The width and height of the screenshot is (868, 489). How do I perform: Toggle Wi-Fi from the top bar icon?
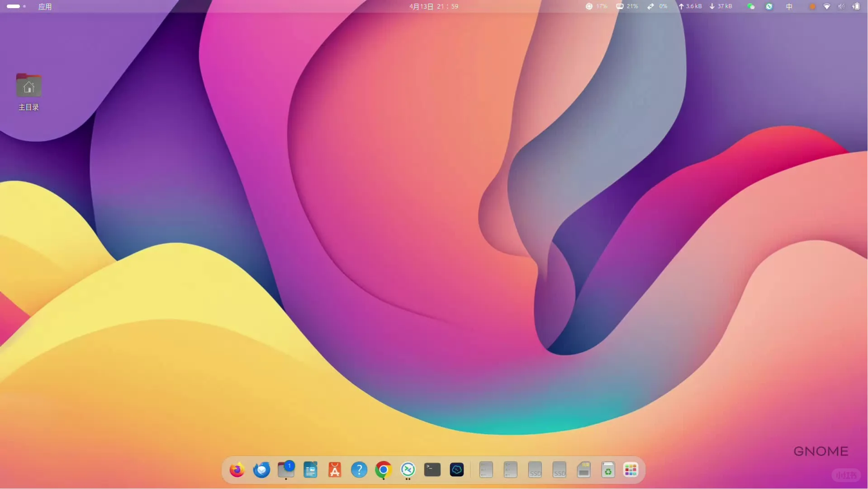(x=827, y=6)
